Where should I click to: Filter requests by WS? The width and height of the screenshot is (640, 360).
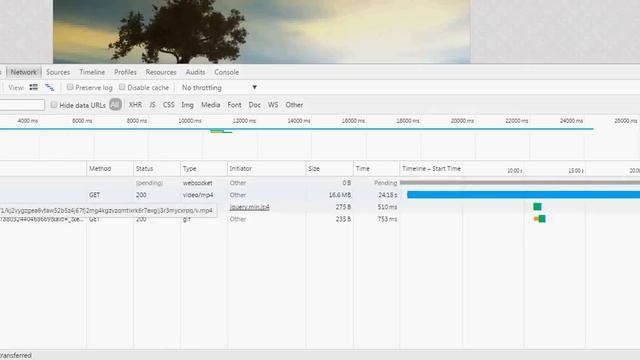[273, 105]
